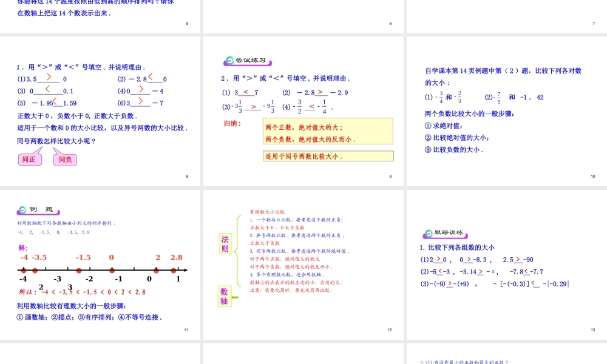607x364 pixels.
Task: Open the partially visible slide at bottom right
Action: [x=506, y=354]
